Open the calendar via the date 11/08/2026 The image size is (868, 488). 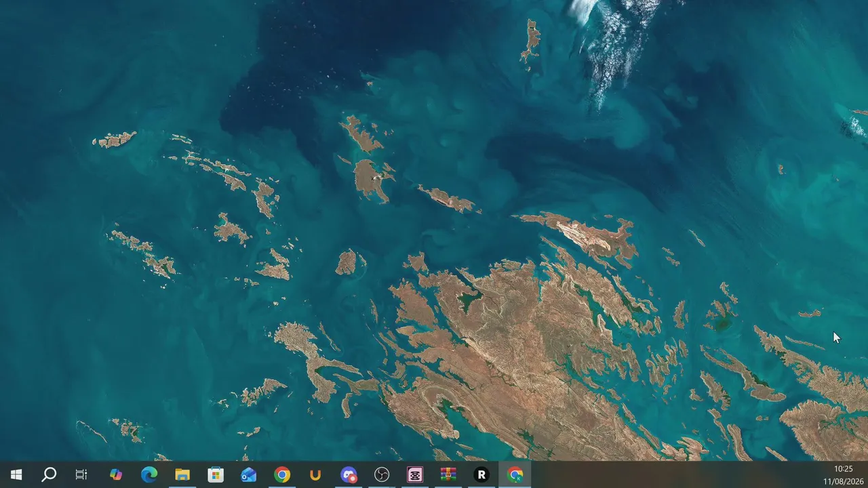coord(844,481)
